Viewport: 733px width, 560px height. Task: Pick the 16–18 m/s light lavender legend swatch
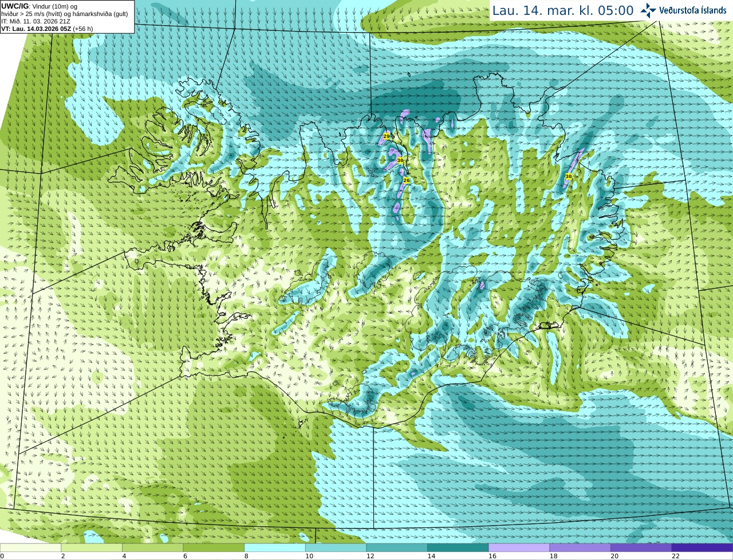[x=519, y=548]
